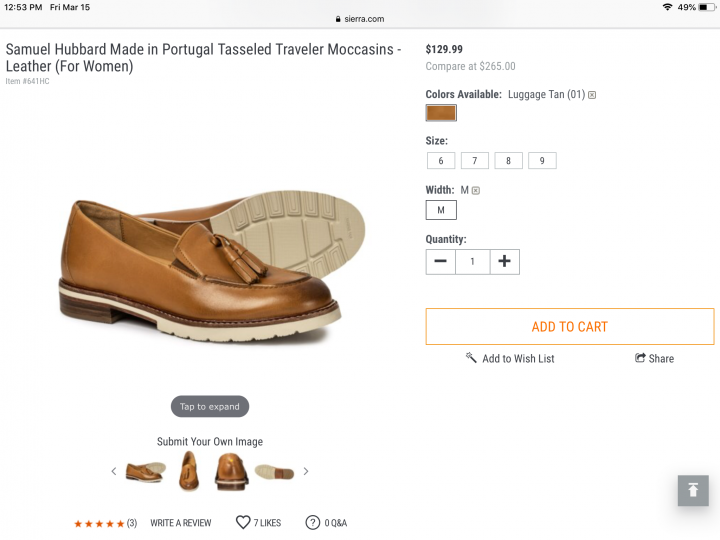
Task: Decrease quantity with minus button
Action: [440, 262]
